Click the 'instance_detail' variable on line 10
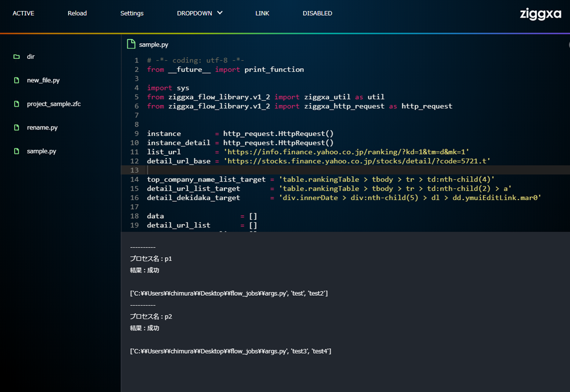Screen dimensions: 570x392 pos(179,143)
